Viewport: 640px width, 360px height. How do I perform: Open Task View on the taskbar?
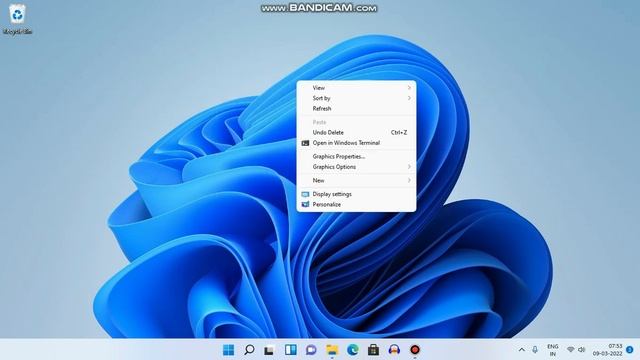pyautogui.click(x=269, y=350)
